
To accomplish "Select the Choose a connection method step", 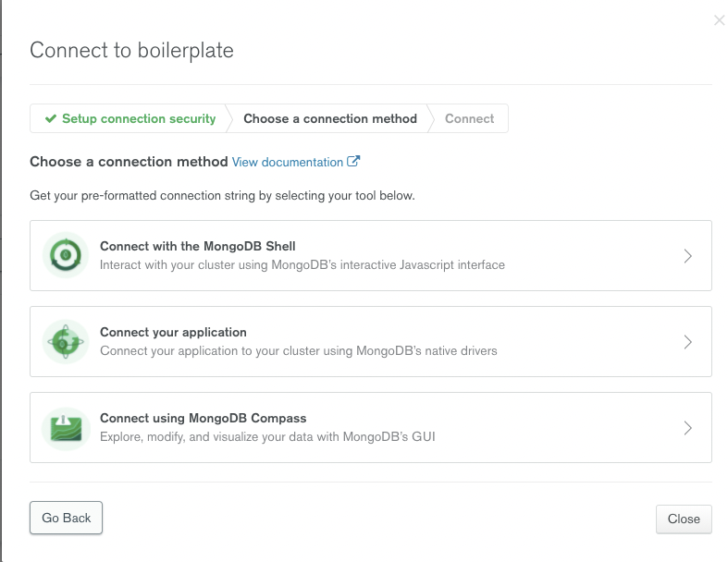I will coord(329,119).
